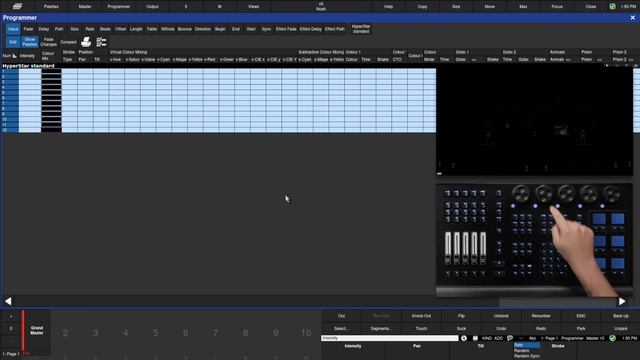Click the Num sort arrow icon
Viewport: 640px width, 360px height.
coord(14,56)
